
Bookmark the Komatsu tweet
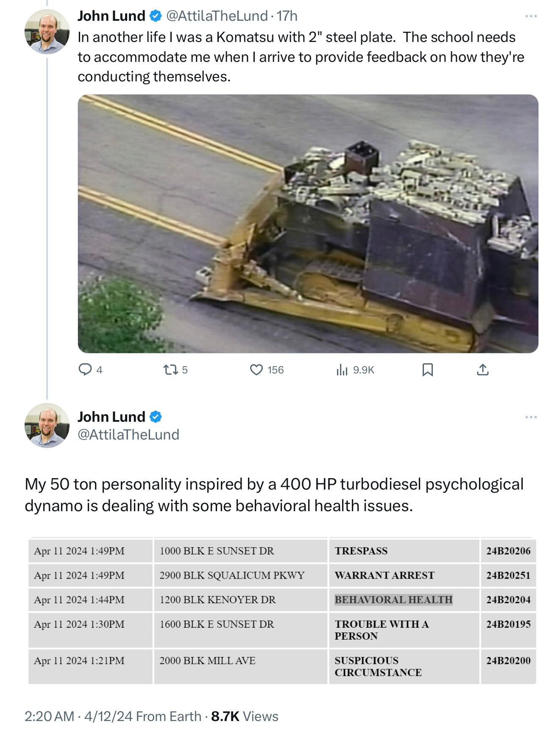(x=428, y=370)
